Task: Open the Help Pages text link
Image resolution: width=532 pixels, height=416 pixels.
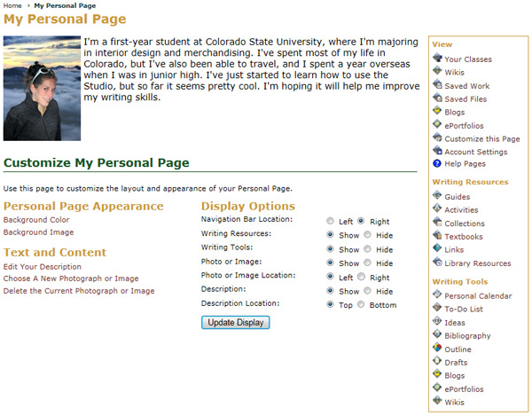Action: coord(465,164)
